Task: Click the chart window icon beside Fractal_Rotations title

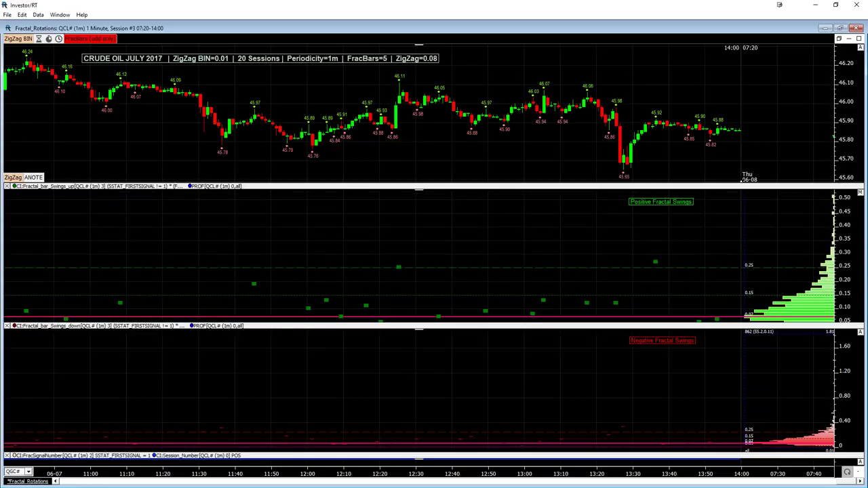Action: pyautogui.click(x=7, y=28)
